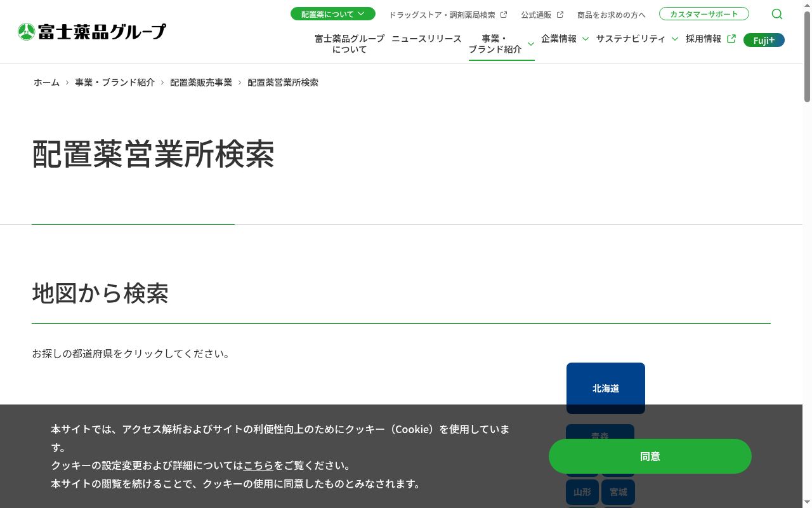Expand the 配置薬について dropdown pill

tap(333, 14)
